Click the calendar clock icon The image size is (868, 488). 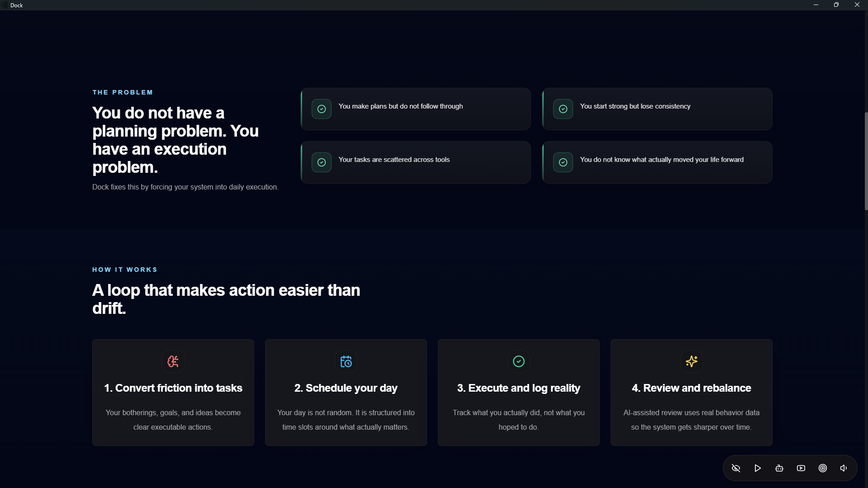click(346, 361)
